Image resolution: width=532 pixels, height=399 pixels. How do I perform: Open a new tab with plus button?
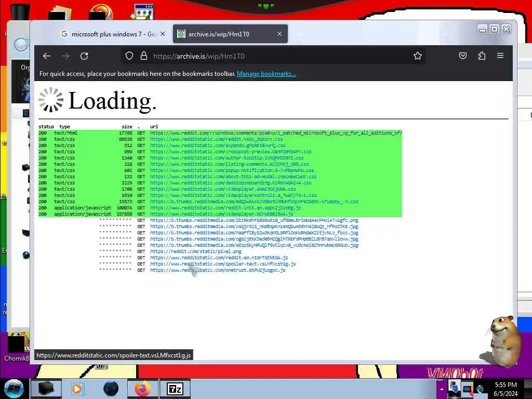[299, 34]
